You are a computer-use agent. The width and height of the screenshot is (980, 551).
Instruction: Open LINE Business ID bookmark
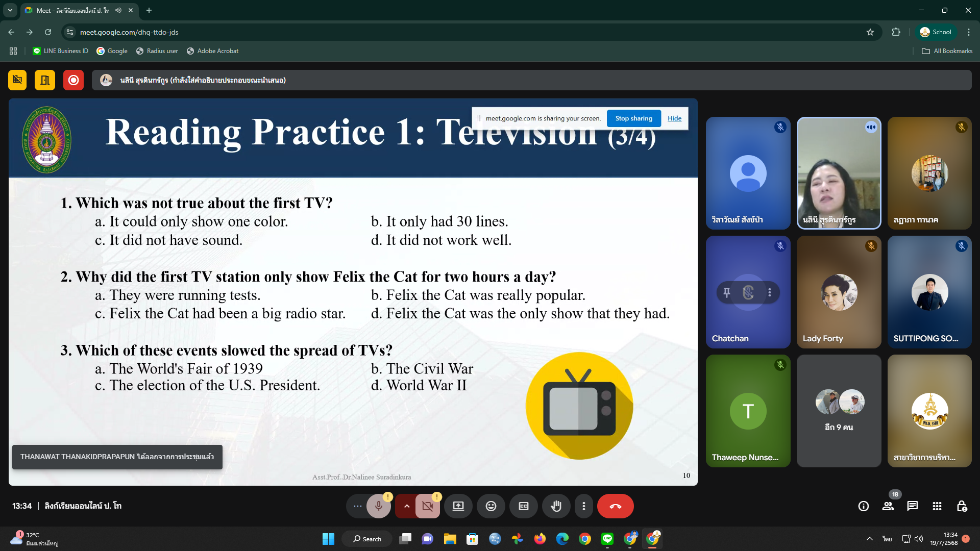pyautogui.click(x=60, y=51)
